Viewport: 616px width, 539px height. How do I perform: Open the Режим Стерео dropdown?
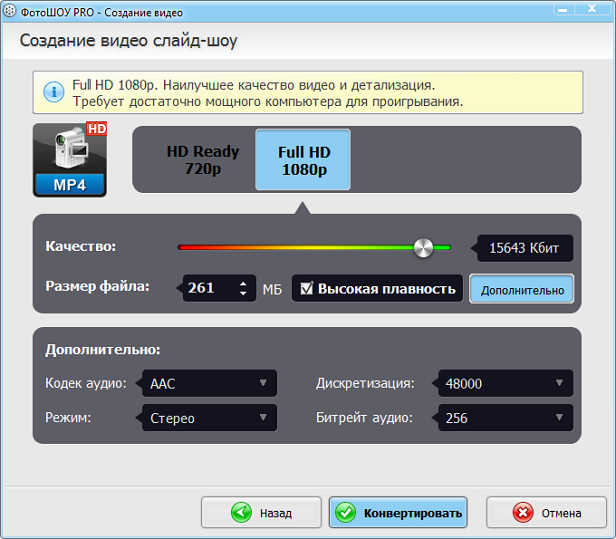click(209, 418)
